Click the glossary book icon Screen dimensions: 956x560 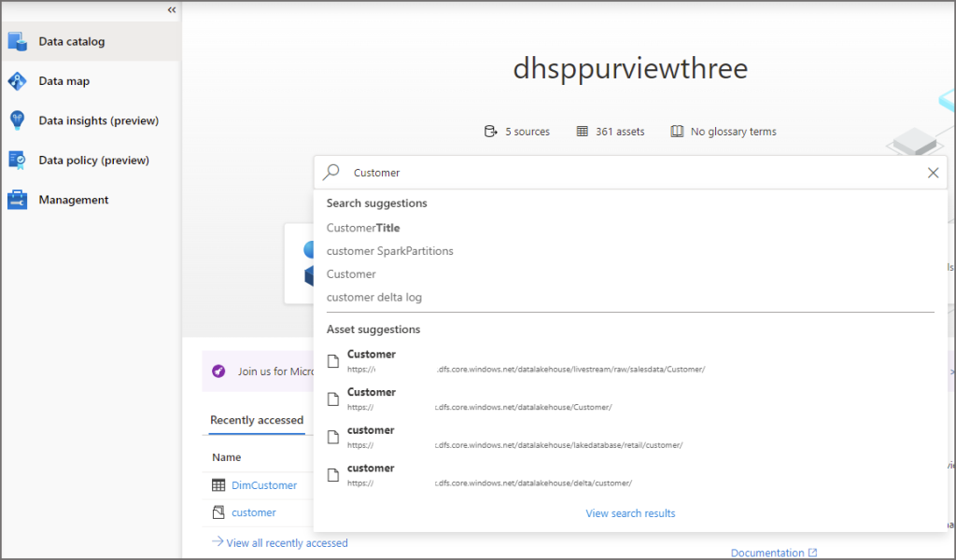point(677,131)
